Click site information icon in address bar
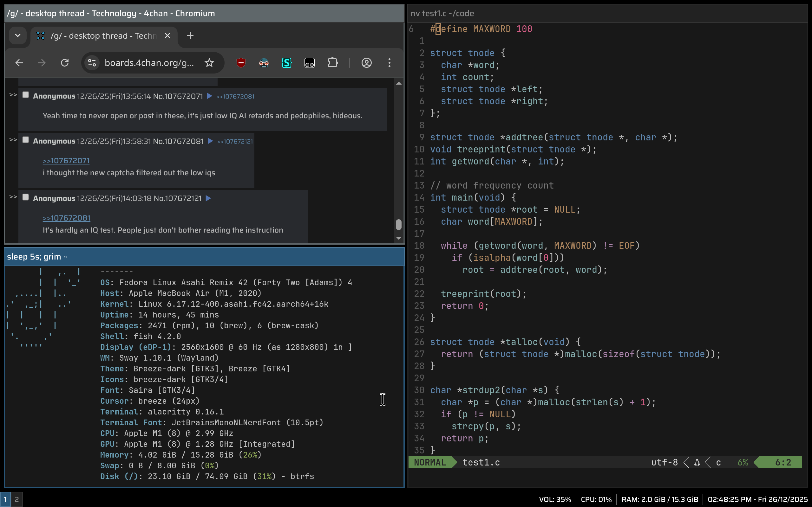 (92, 63)
